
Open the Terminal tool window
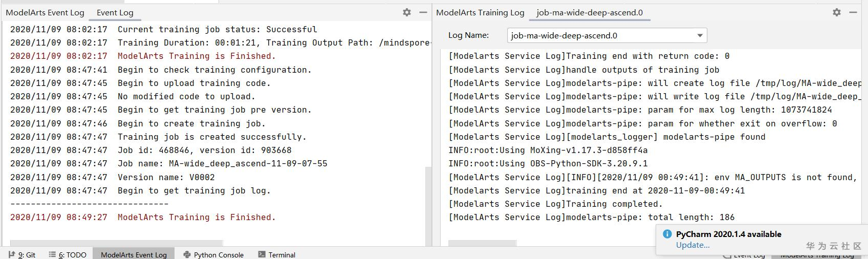pyautogui.click(x=277, y=254)
